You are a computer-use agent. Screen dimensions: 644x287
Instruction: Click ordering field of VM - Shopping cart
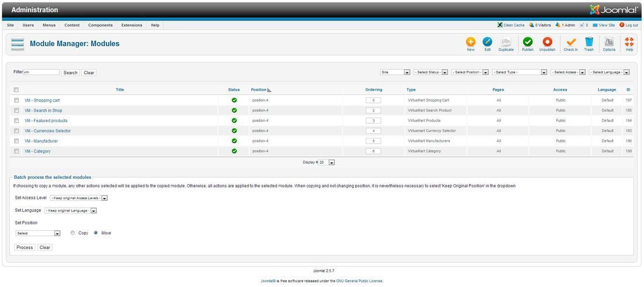coord(374,100)
